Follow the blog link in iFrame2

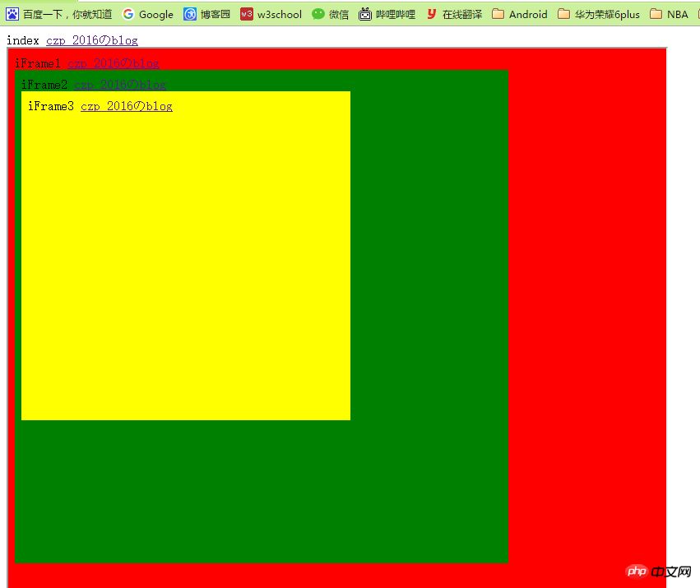point(120,85)
